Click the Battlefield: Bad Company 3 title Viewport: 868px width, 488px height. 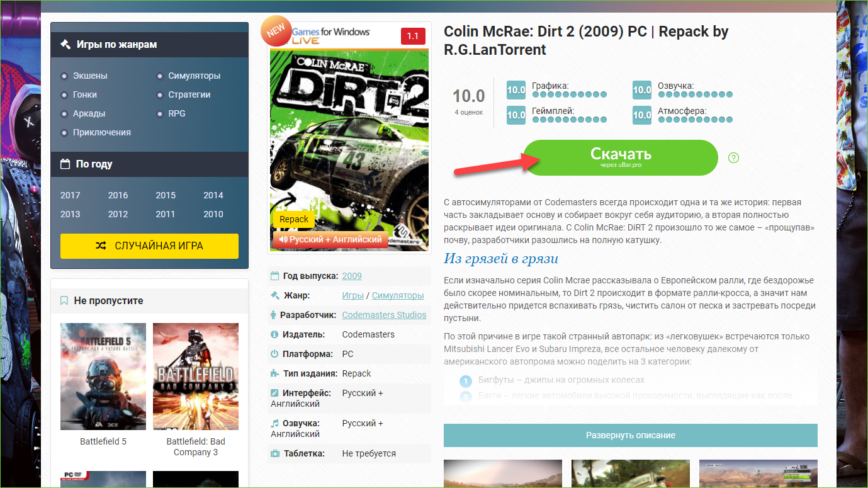[x=196, y=447]
